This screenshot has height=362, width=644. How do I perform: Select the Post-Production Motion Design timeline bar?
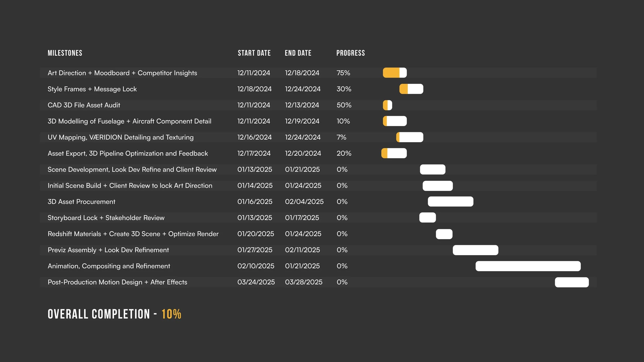(572, 282)
